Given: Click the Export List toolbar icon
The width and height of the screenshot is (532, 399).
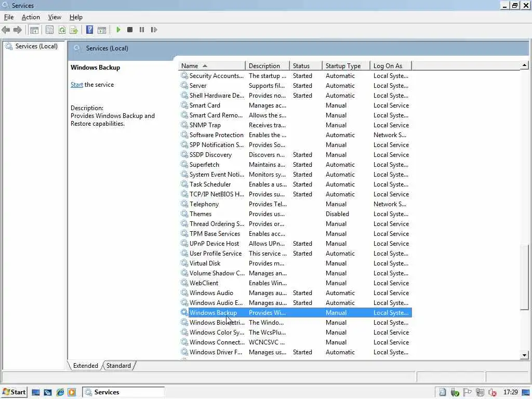Looking at the screenshot, I should 74,30.
